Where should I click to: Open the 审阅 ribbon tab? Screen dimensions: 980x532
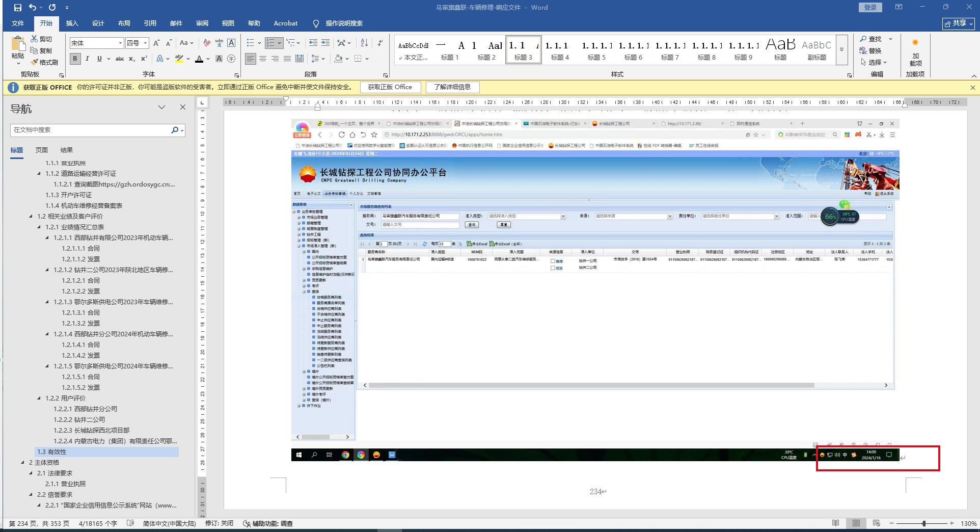[202, 23]
